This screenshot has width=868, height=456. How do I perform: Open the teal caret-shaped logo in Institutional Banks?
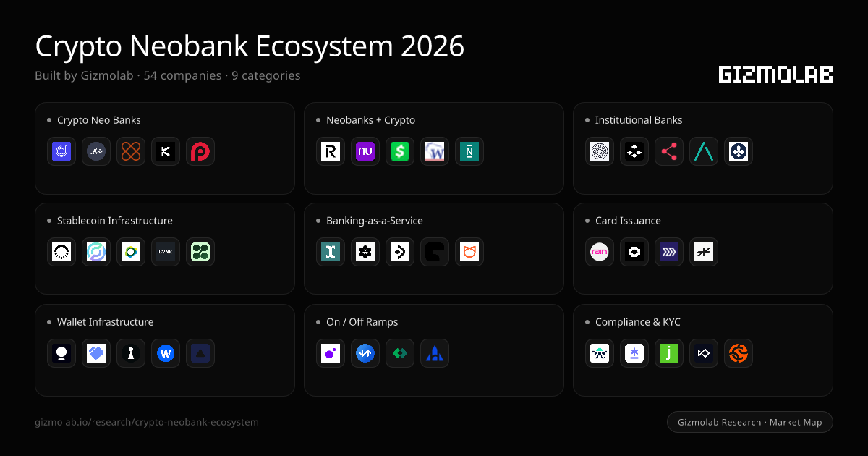click(704, 151)
